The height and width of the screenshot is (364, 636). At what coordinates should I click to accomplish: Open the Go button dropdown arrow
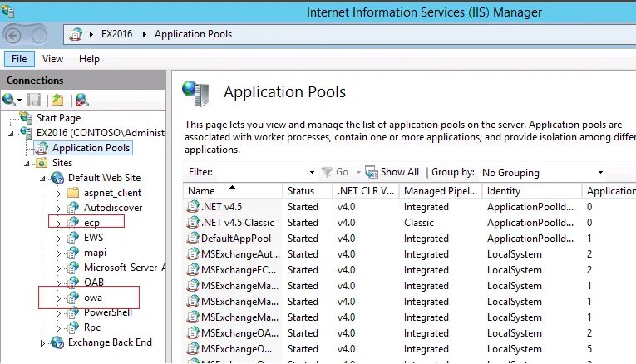point(358,172)
